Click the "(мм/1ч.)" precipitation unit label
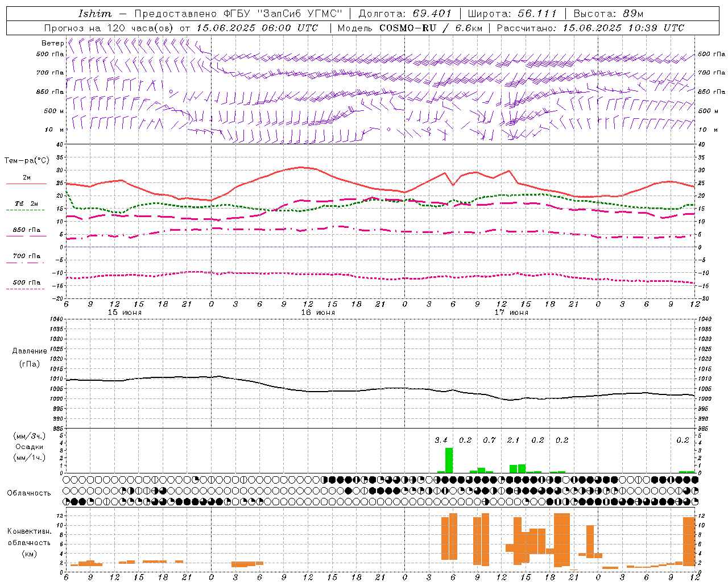This screenshot has width=728, height=582. [30, 458]
